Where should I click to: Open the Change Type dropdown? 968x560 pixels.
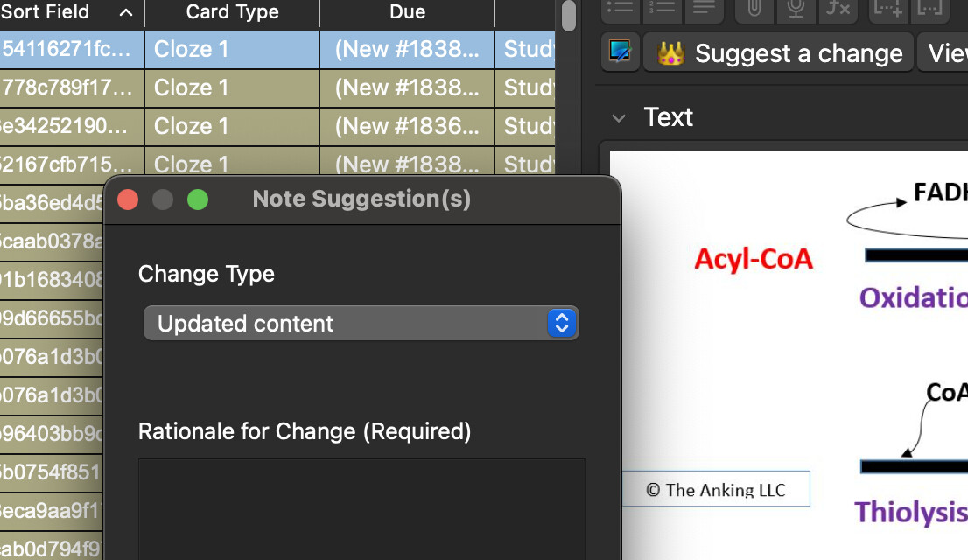361,324
